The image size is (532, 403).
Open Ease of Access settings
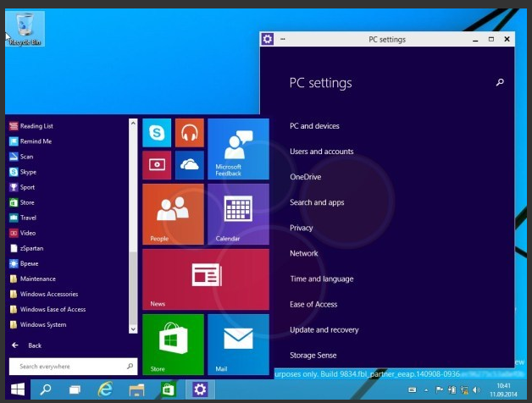tap(313, 304)
